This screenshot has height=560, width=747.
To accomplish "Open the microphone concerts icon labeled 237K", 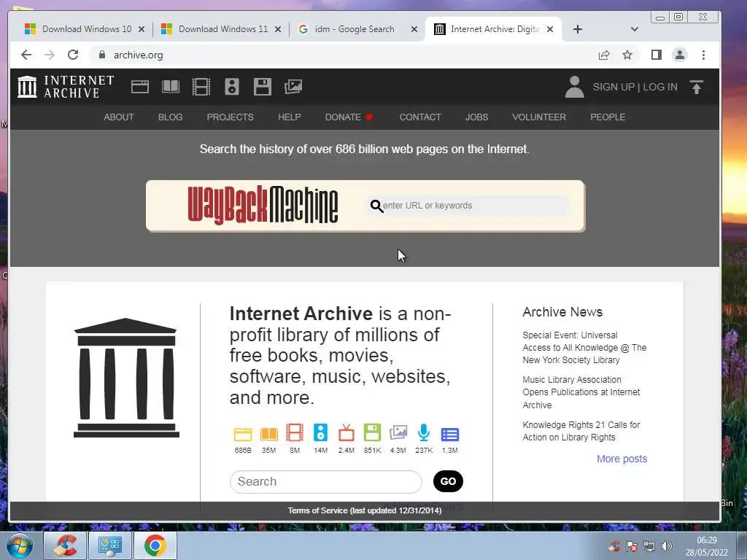I will click(x=424, y=433).
